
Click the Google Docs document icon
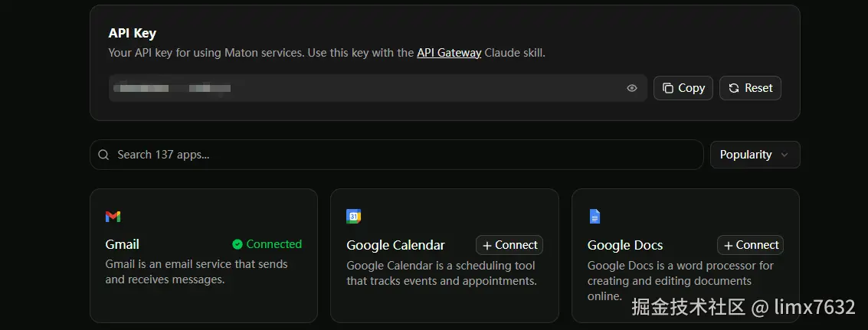coord(594,217)
